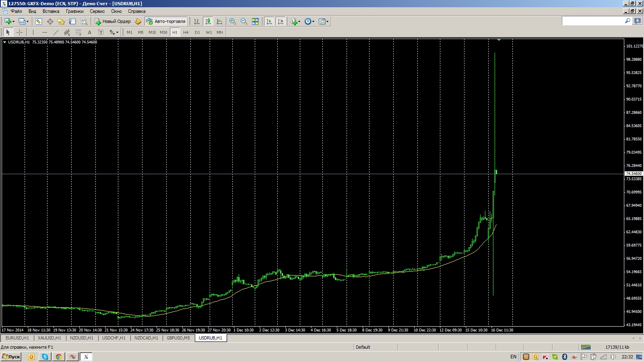The width and height of the screenshot is (644, 362).
Task: Tile chart windows
Action: point(255,21)
